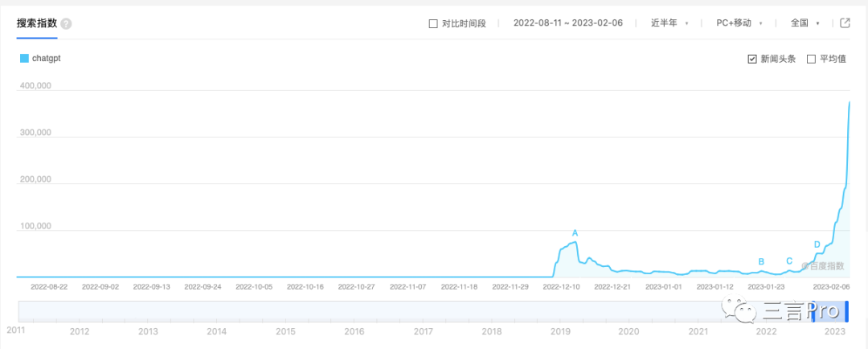Viewport: 868px width, 349px height.
Task: Click the right handle of the timeline slider
Action: pyautogui.click(x=846, y=310)
